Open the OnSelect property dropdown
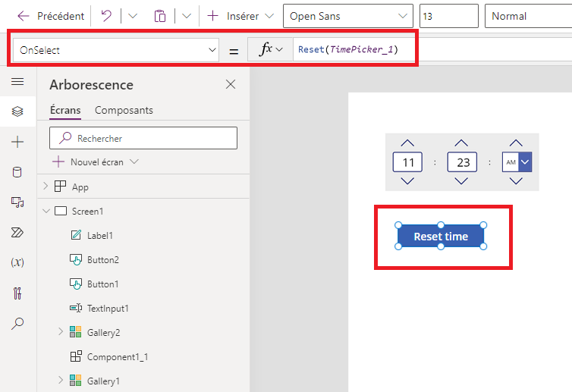Screen dimensions: 572x392 pyautogui.click(x=116, y=50)
